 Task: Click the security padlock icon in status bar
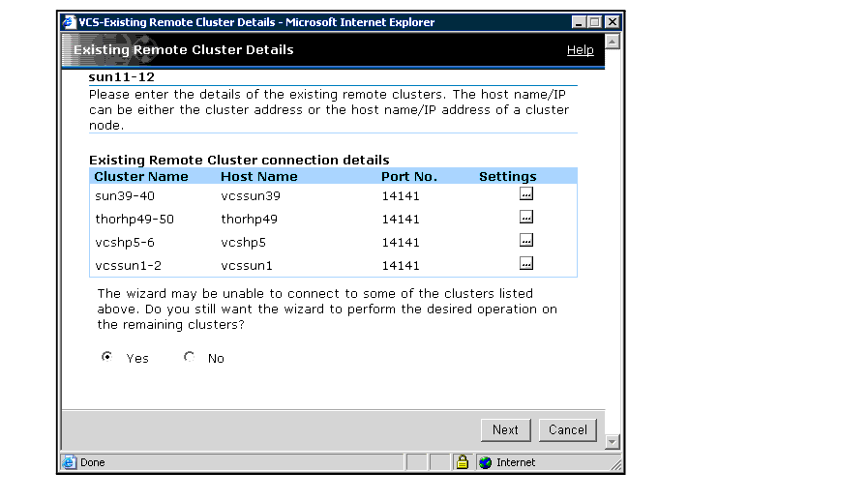point(463,462)
